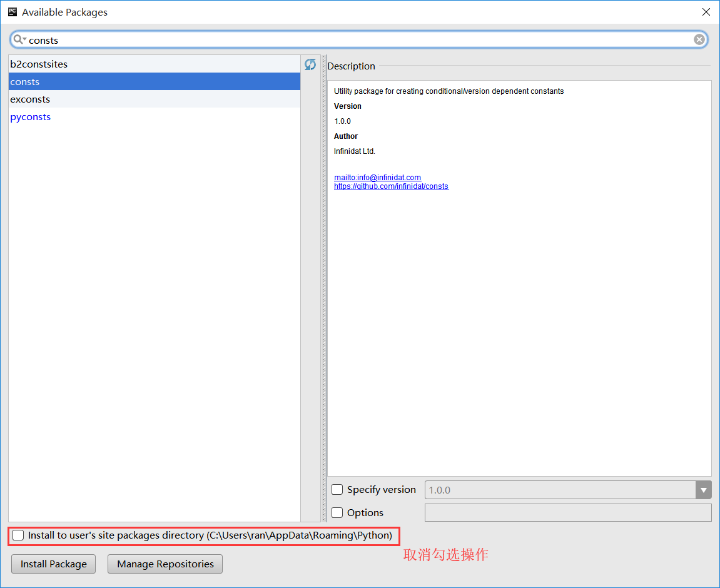The width and height of the screenshot is (720, 588).
Task: Expand the Description section header
Action: click(x=350, y=66)
